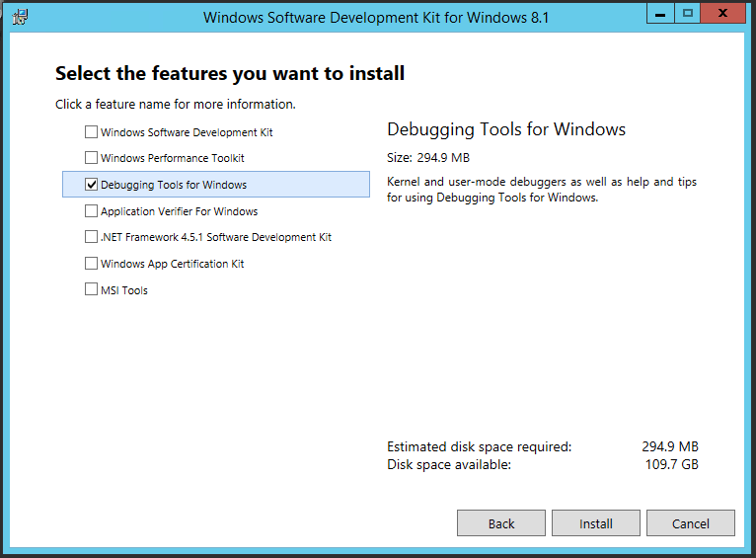Viewport: 756px width, 558px height.
Task: Go back with the Back button
Action: click(501, 523)
